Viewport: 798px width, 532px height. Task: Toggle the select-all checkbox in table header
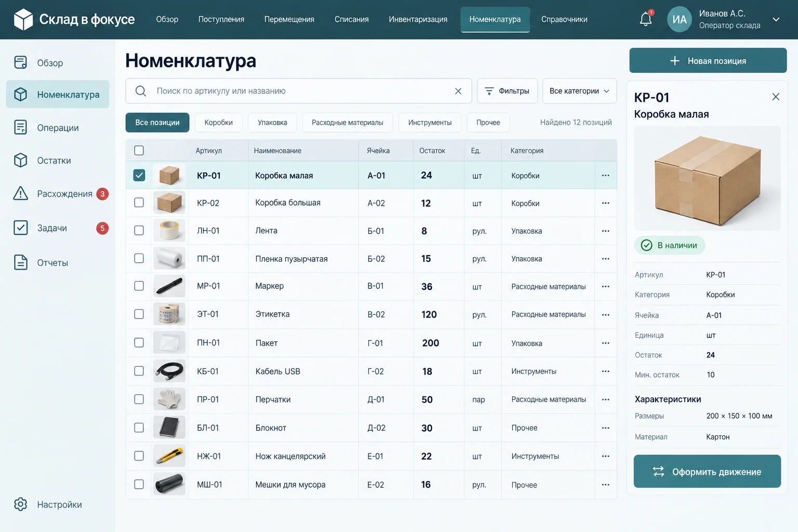[x=139, y=150]
